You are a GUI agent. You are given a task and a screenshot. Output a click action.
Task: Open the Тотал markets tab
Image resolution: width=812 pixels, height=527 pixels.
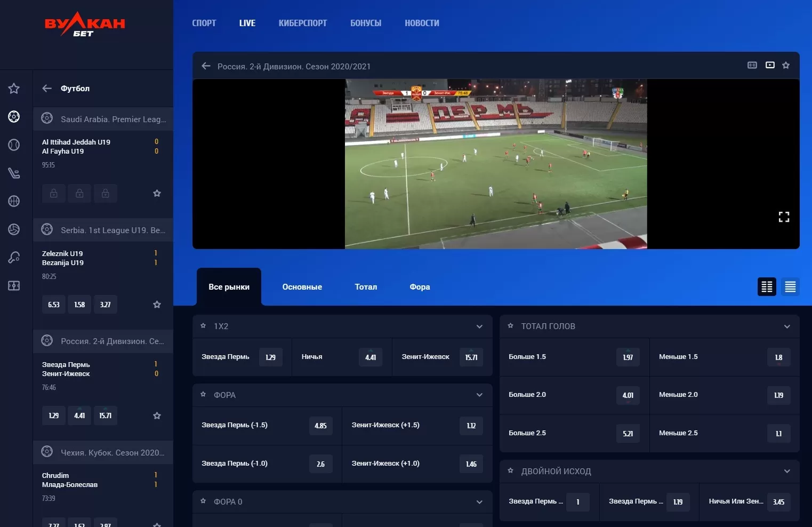coord(366,287)
